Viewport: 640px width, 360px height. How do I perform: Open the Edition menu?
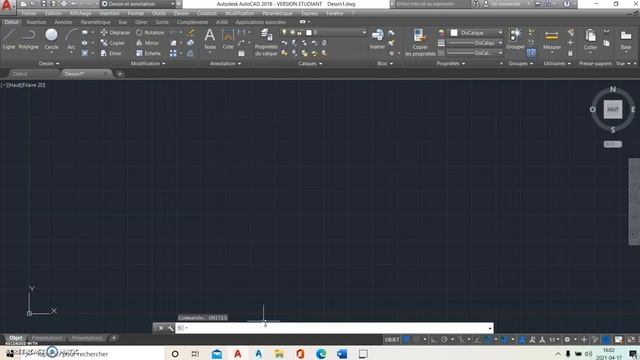tap(53, 13)
